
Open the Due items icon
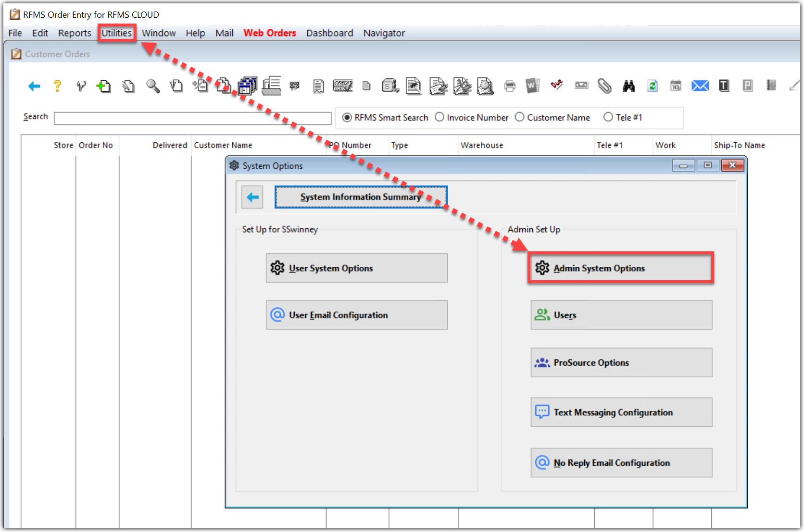[557, 86]
